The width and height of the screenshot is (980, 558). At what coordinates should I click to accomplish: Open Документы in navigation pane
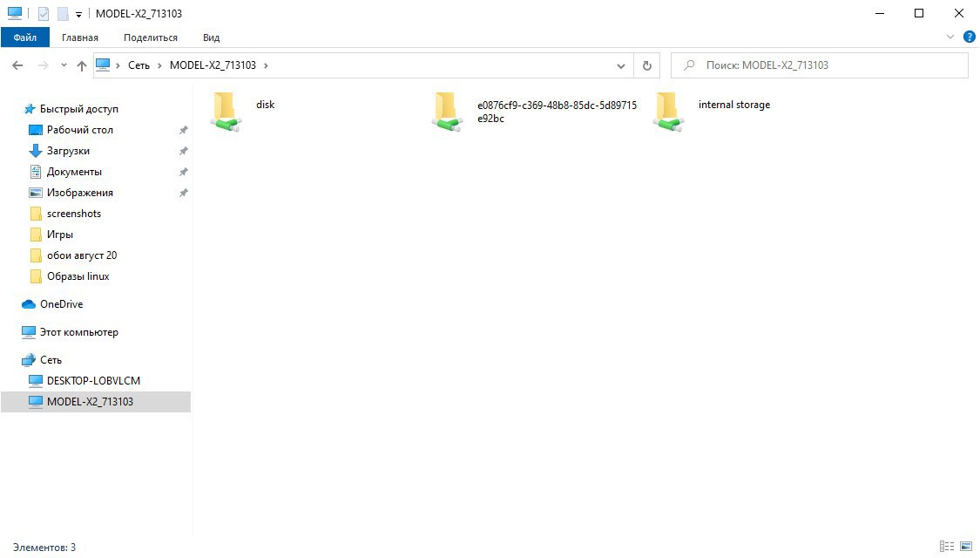point(74,172)
